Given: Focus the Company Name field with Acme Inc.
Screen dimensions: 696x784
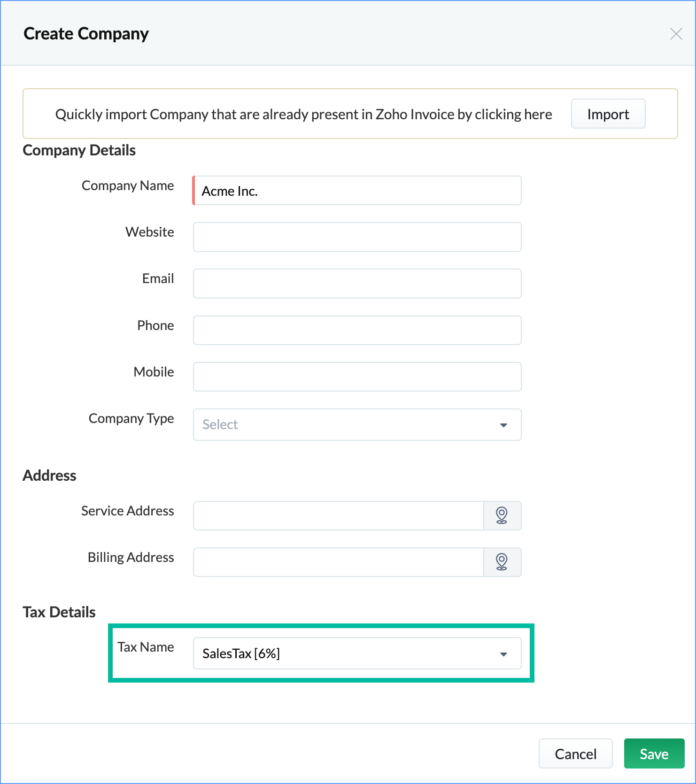Looking at the screenshot, I should coord(357,191).
